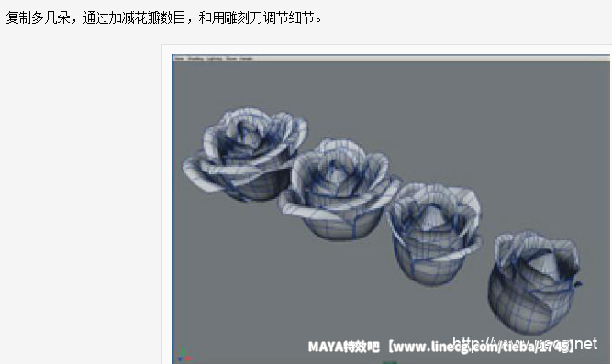612x364 pixels.
Task: Click the text '复制多几朵，通过加减花瓣数目'
Action: pyautogui.click(x=95, y=17)
